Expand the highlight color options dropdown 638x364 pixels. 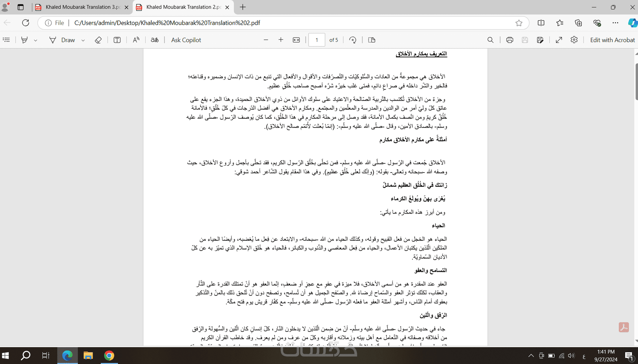[x=36, y=40]
